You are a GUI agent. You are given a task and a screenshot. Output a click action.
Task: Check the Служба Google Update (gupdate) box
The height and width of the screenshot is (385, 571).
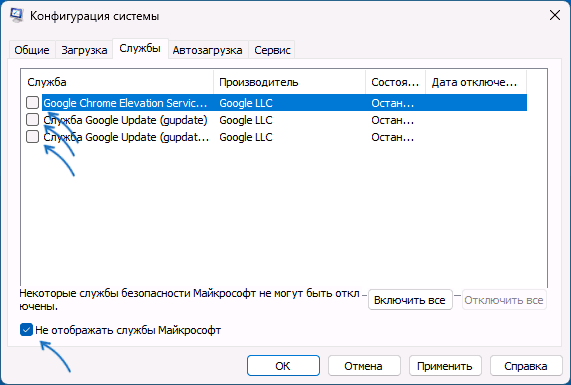click(x=32, y=119)
